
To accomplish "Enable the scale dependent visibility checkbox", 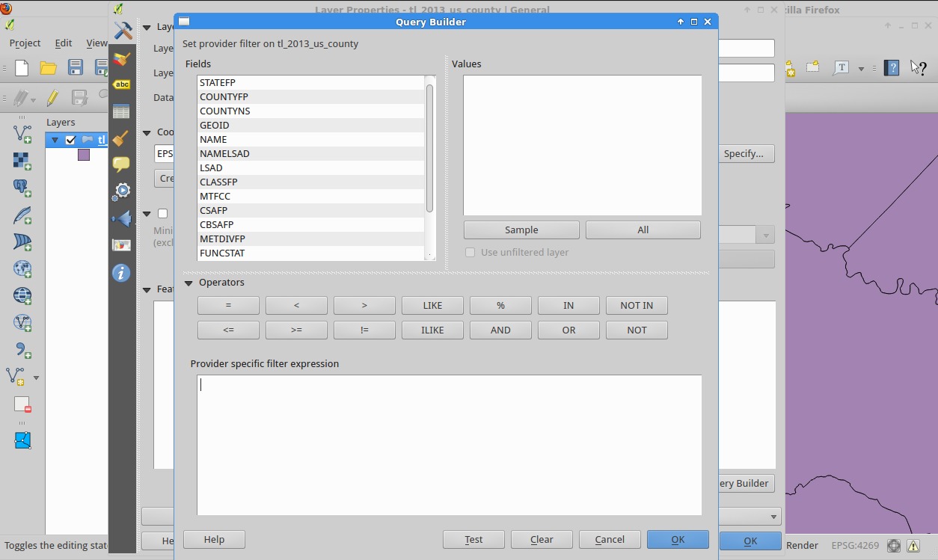I will [x=162, y=214].
